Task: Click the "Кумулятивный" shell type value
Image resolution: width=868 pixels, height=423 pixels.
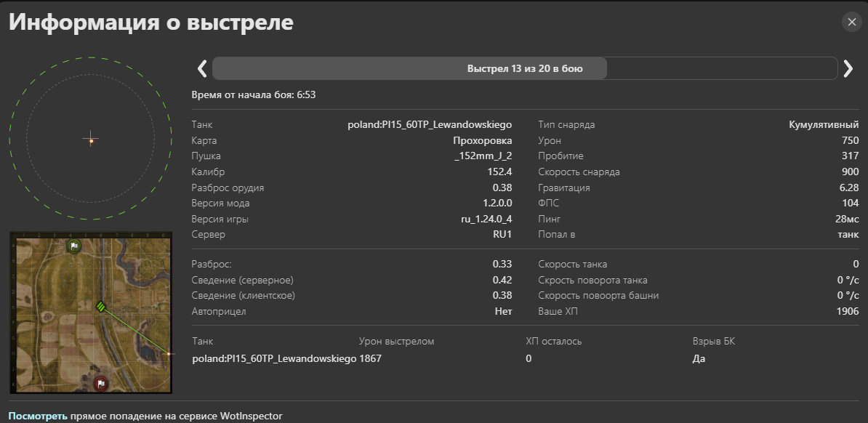Action: 824,125
